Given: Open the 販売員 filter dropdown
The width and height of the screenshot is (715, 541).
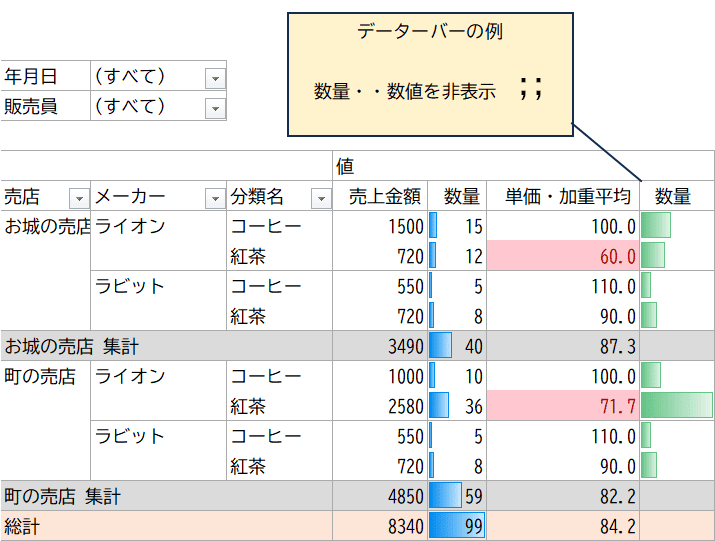Looking at the screenshot, I should (215, 109).
